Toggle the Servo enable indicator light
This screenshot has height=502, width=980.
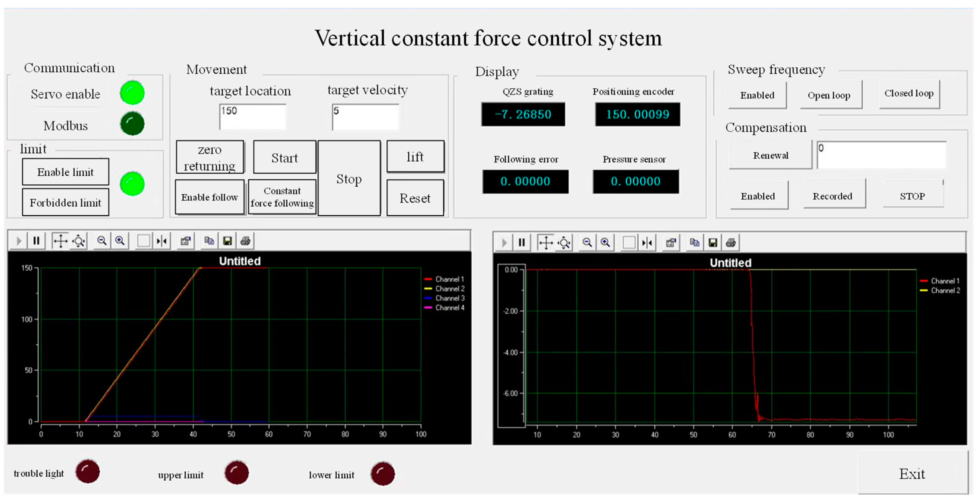coord(132,93)
